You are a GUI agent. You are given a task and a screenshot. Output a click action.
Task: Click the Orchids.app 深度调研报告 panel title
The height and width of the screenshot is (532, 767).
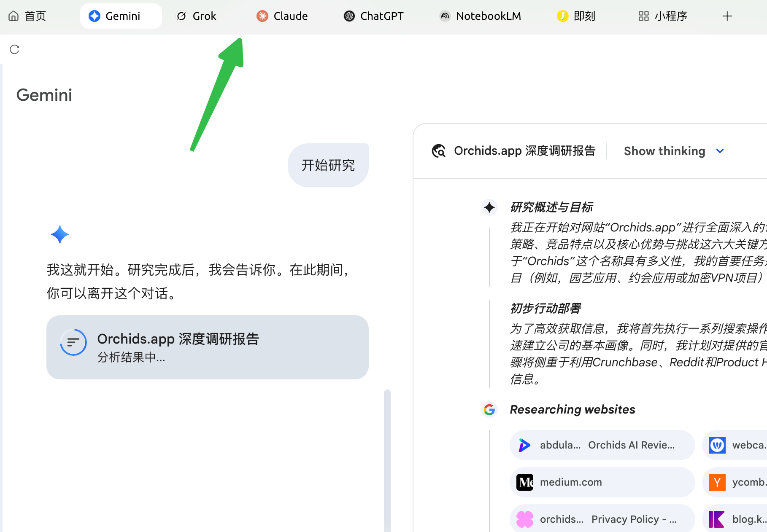525,151
